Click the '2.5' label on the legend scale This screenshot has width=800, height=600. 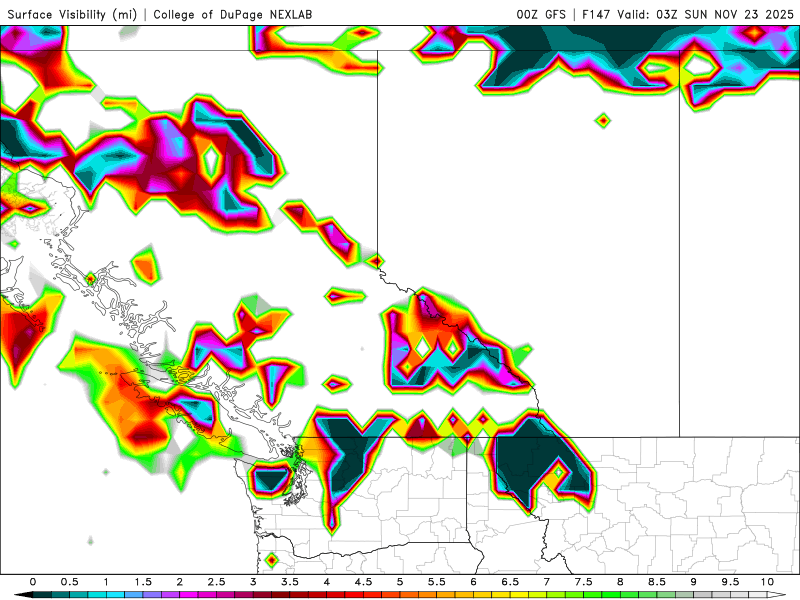(x=216, y=582)
